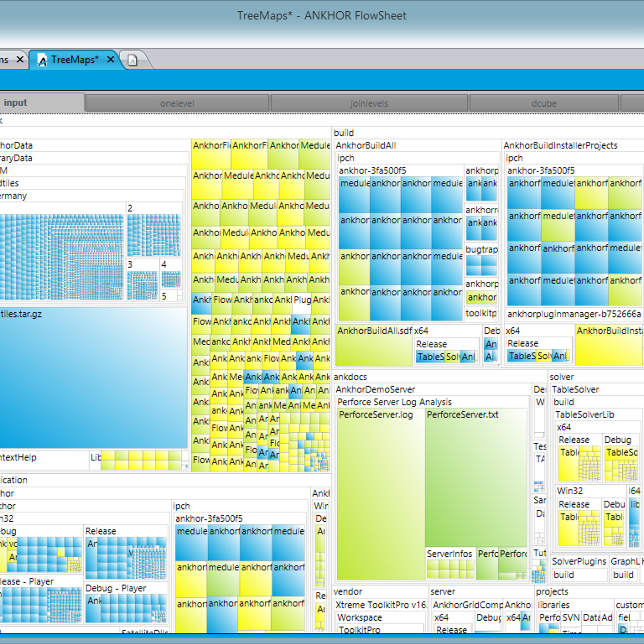Close the TreeMaps* tab

pos(111,60)
